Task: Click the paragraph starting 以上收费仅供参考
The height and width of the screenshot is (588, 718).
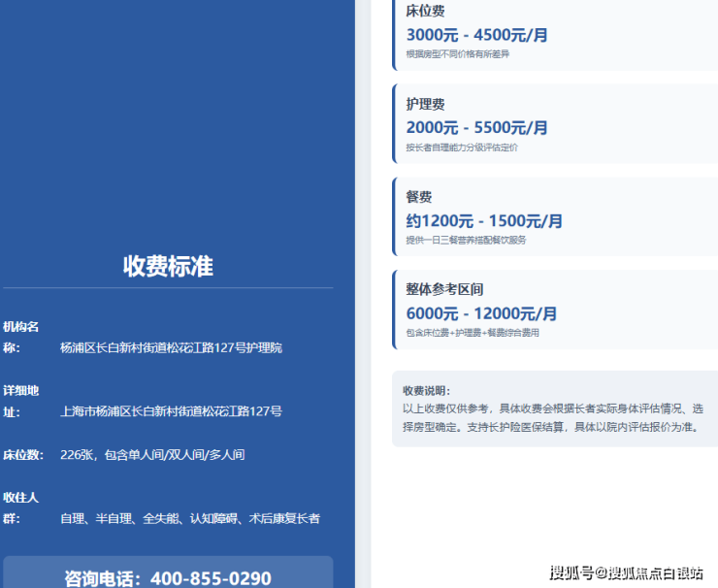Action: coord(553,417)
